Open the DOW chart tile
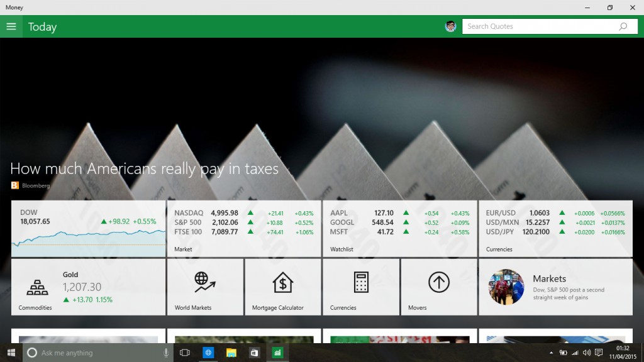The height and width of the screenshot is (362, 644). [88, 229]
